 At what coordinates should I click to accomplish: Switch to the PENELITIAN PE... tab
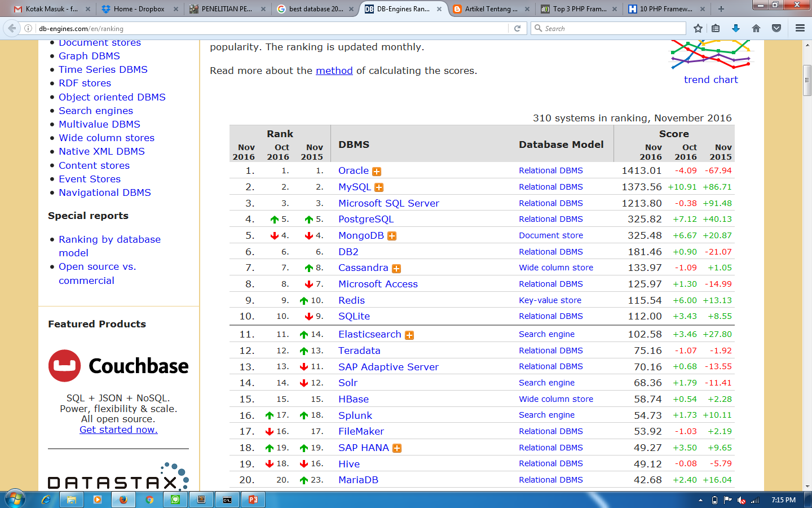coord(227,9)
